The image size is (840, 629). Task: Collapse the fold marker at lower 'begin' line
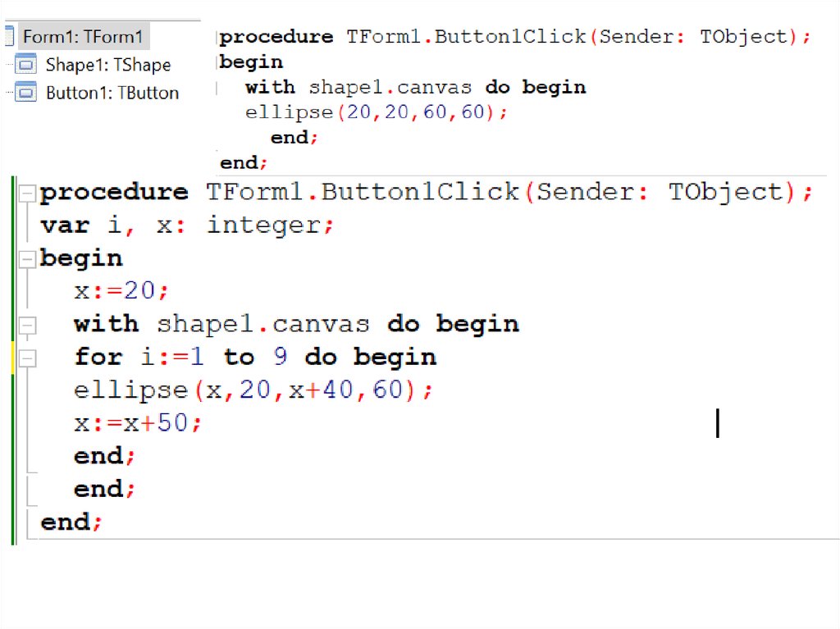[28, 259]
